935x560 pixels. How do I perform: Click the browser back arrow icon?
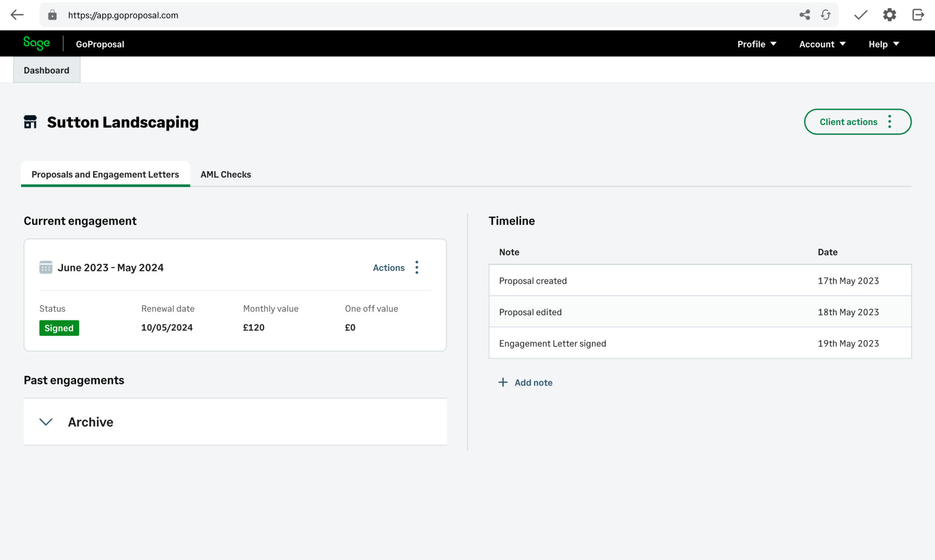click(17, 15)
